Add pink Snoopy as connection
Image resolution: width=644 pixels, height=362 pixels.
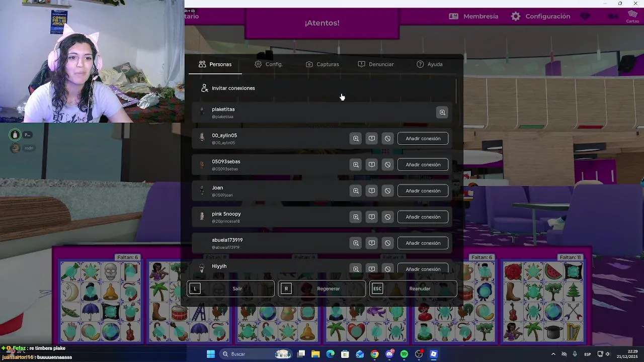(x=423, y=217)
